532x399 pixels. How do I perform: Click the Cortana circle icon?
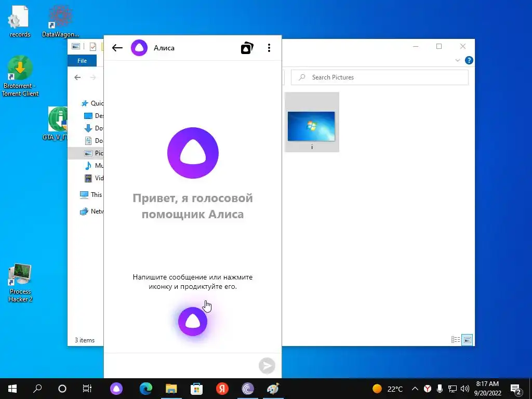(62, 389)
